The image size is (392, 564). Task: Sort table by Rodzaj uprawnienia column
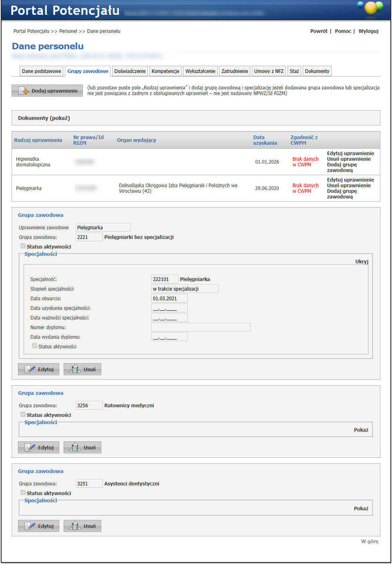(38, 140)
